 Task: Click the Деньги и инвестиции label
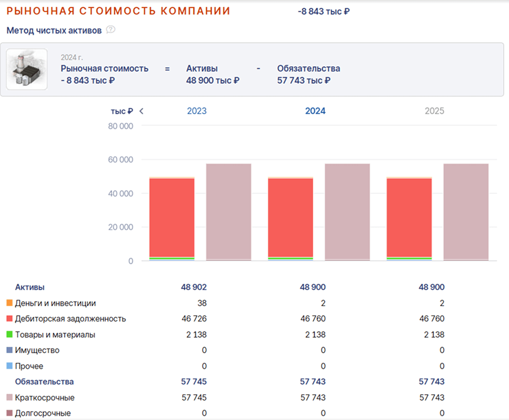(55, 303)
